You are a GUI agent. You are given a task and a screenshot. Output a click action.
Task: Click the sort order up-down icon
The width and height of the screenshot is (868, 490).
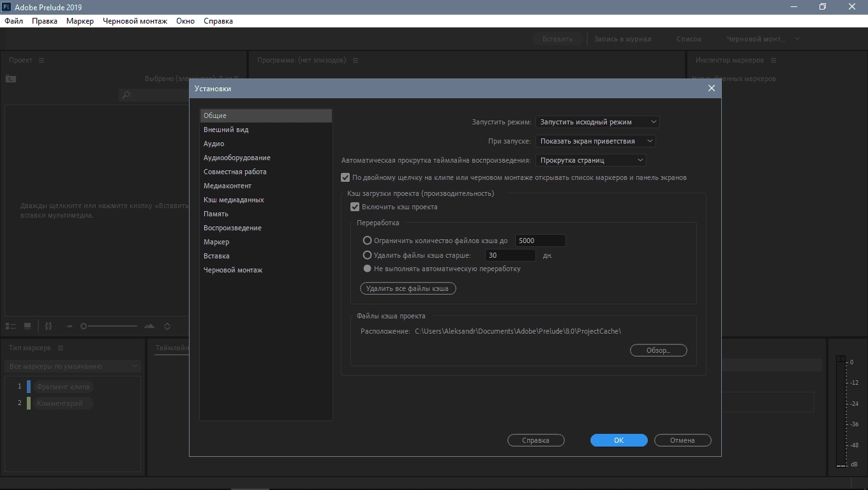[167, 326]
